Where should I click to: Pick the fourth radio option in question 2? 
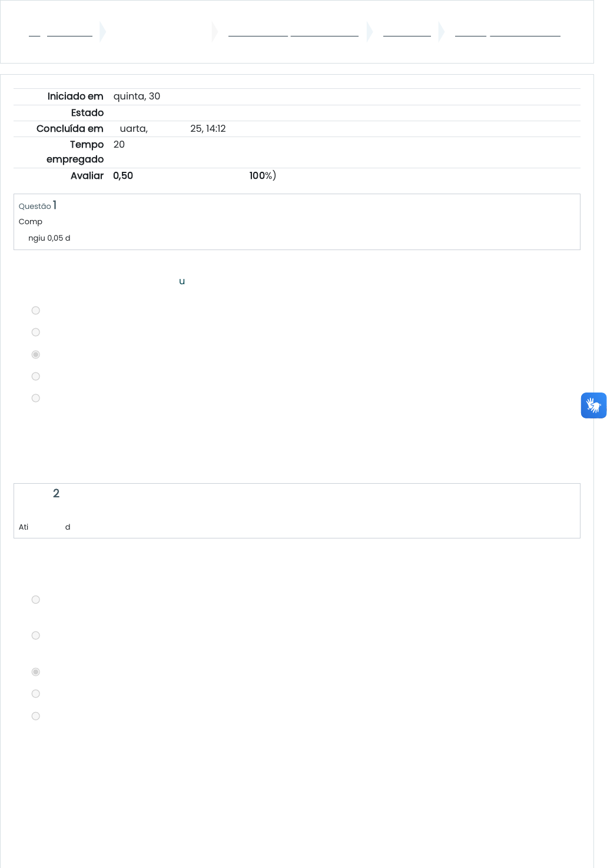click(36, 694)
